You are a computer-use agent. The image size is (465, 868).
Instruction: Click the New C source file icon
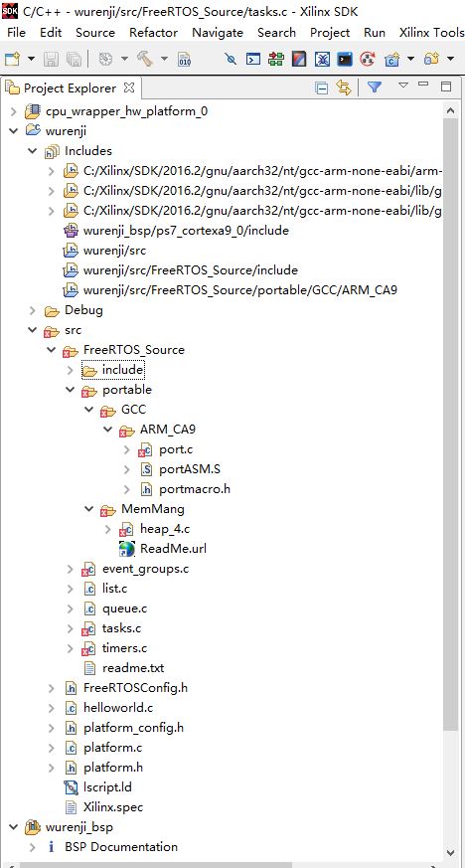pyautogui.click(x=392, y=59)
